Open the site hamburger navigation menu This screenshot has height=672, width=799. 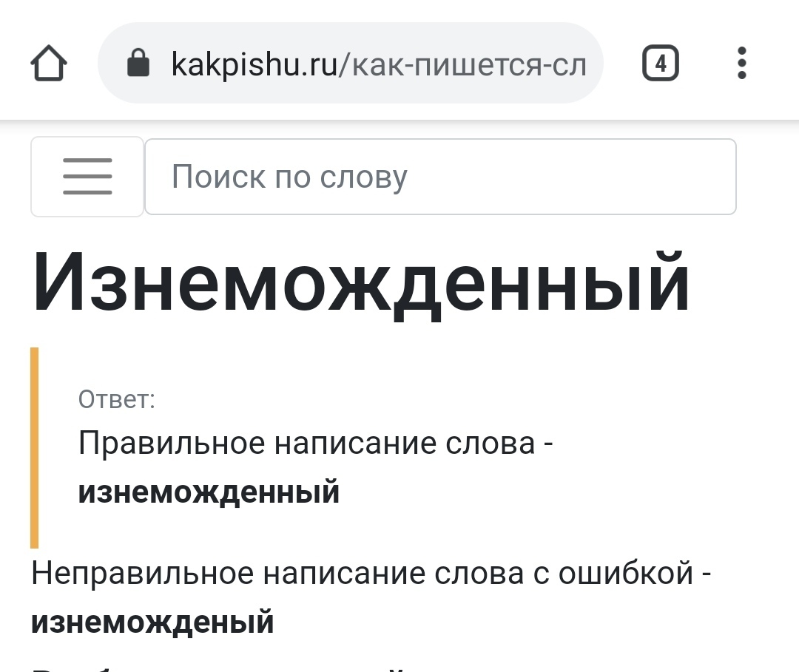pos(87,177)
